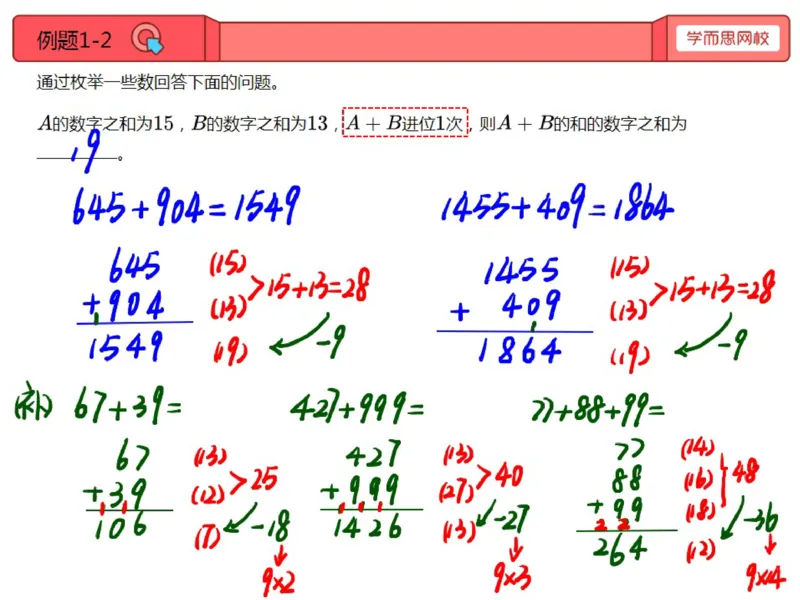800x600 pixels.
Task: Click the handwritten equation 1455+409=1864
Action: pos(557,206)
